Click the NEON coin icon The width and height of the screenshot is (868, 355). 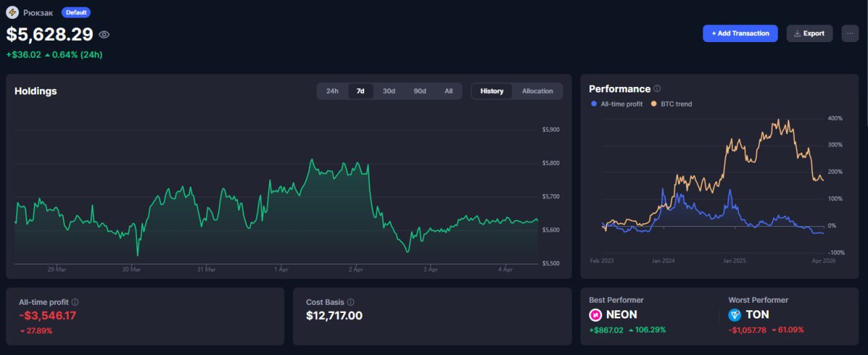[595, 315]
